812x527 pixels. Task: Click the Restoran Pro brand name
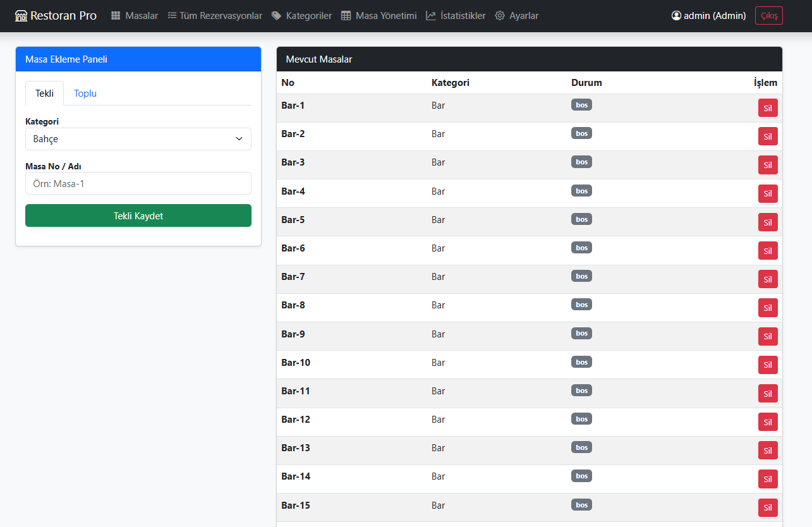click(64, 16)
